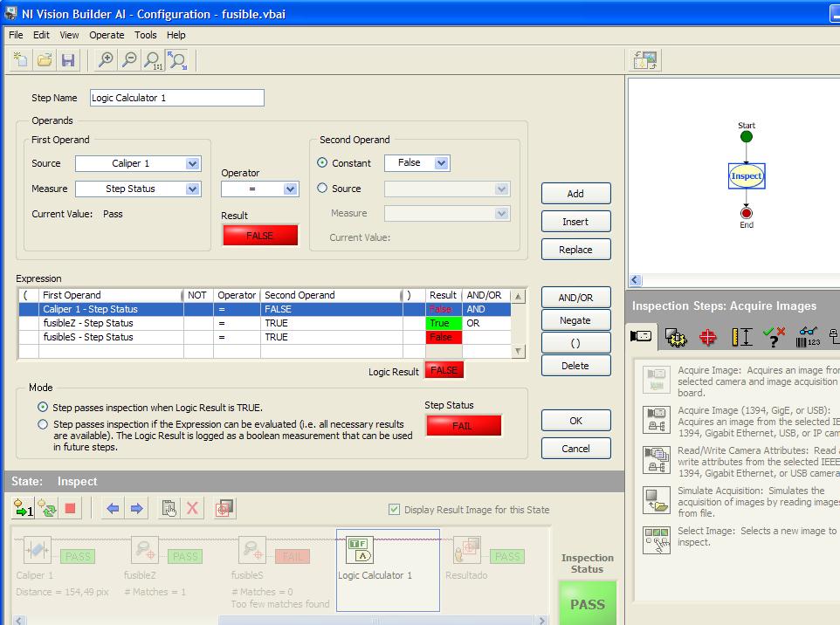Open the First Operand Source dropdown (Caliper 1)
Image resolution: width=840 pixels, height=625 pixels.
[138, 163]
